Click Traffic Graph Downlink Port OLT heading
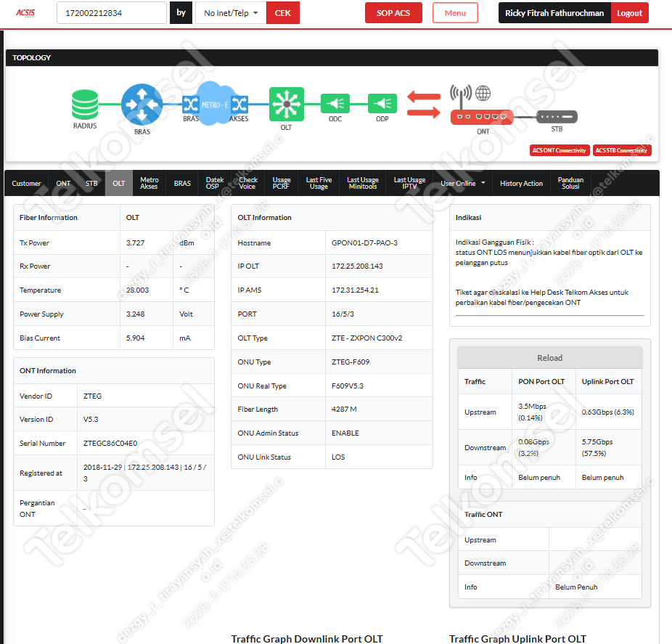Screen dimensions: 672x644 tap(307, 639)
